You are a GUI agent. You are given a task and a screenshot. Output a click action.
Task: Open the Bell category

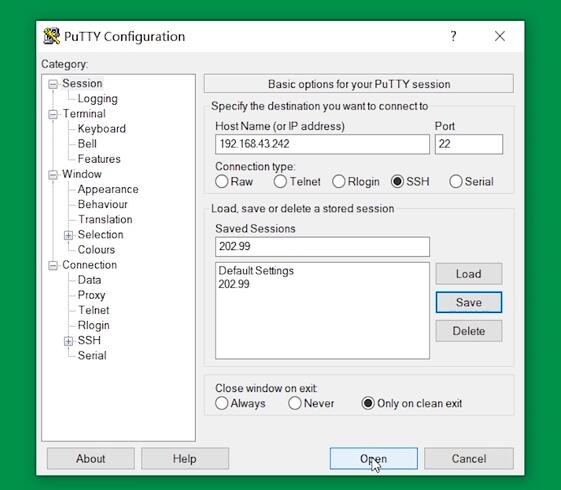coord(87,144)
